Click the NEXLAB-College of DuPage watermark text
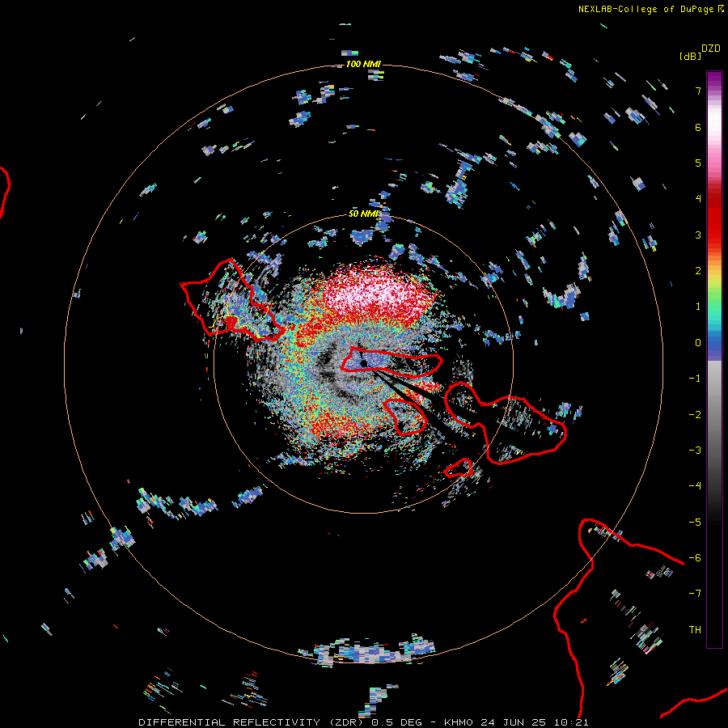The height and width of the screenshot is (728, 728). (651, 9)
